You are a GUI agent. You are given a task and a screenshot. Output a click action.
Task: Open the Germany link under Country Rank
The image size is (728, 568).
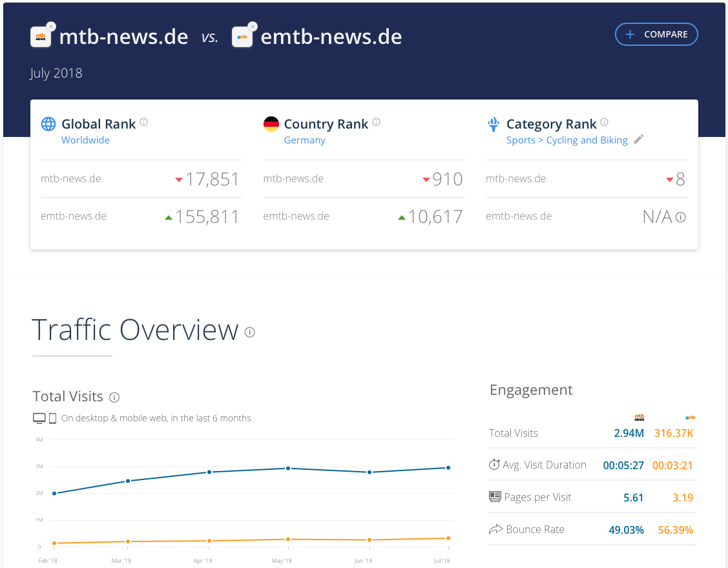[304, 140]
